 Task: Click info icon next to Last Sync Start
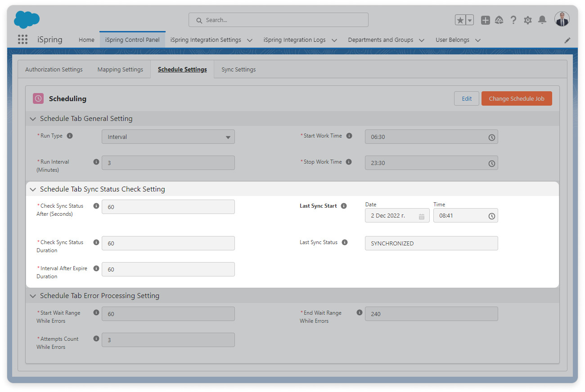344,206
